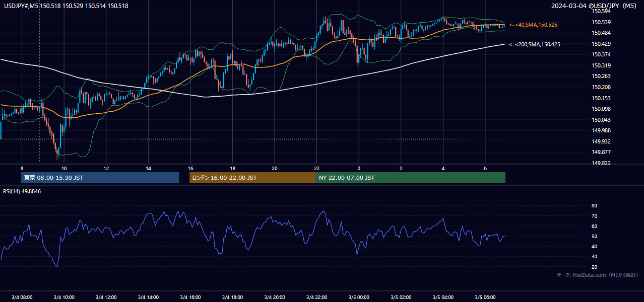Click the hour 16 tick on price chart
The image size is (644, 302).
[x=190, y=168]
